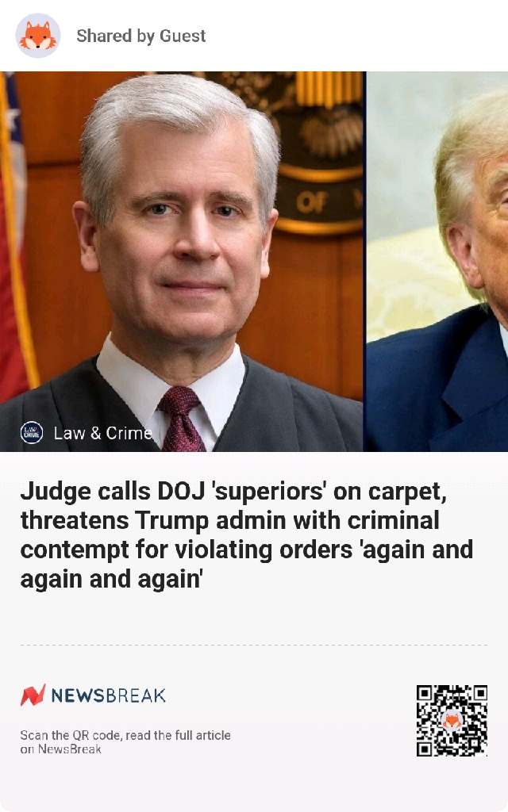Tap the 'Shared by Guest' label
Image resolution: width=508 pixels, height=812 pixels.
click(141, 36)
